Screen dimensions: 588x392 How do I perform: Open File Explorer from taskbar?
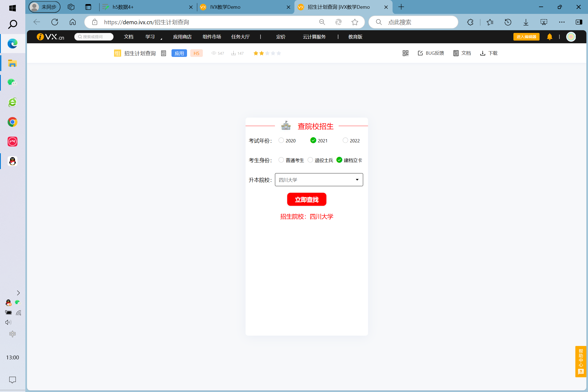pos(13,63)
